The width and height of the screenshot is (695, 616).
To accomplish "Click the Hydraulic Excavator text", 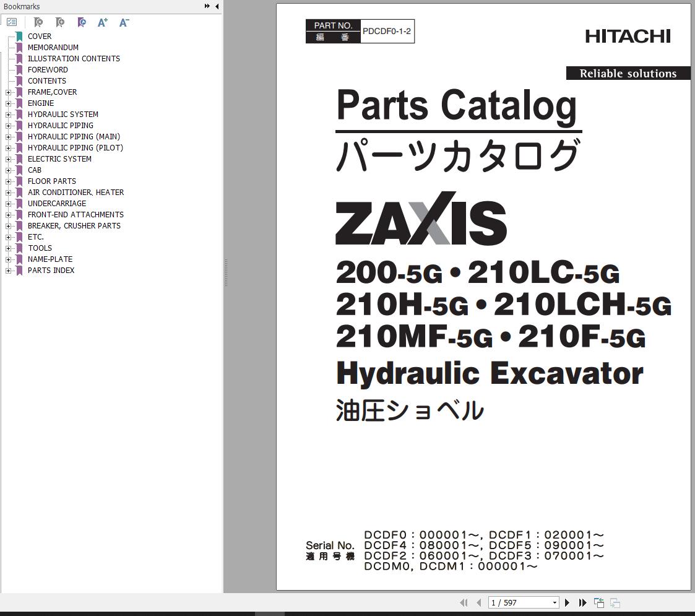I will coord(490,373).
